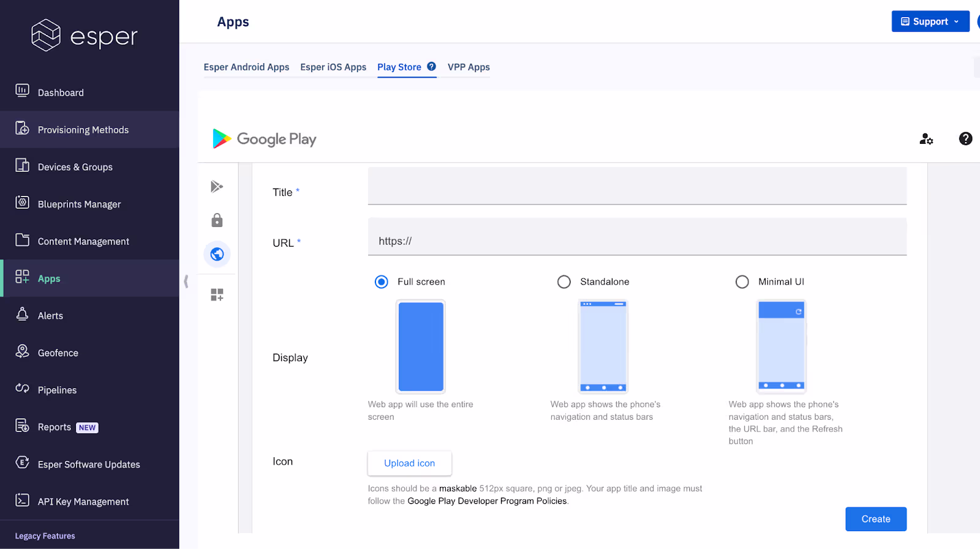Click the Upload icon button
This screenshot has height=549, width=980.
[x=410, y=463]
